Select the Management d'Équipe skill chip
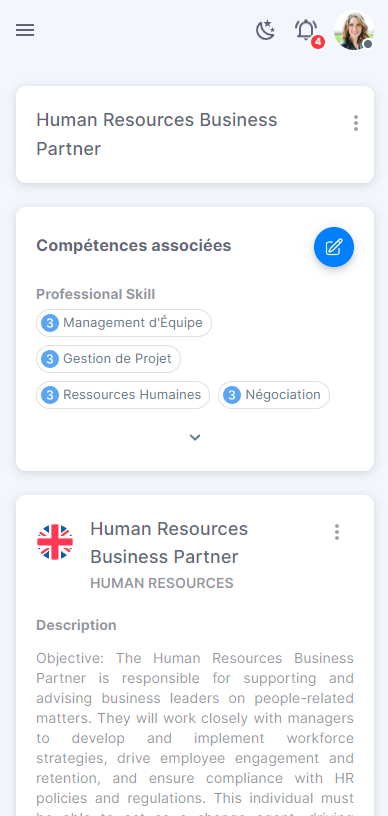This screenshot has height=816, width=388. pyautogui.click(x=124, y=323)
